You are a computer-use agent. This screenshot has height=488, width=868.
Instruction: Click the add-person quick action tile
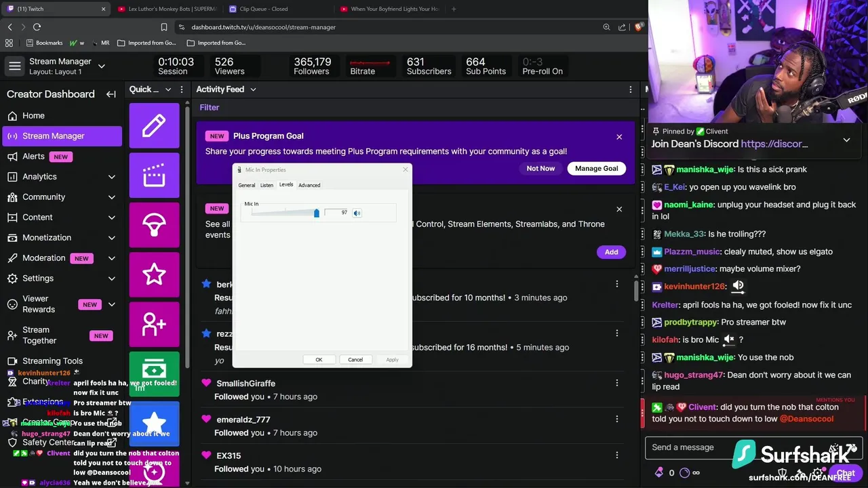pyautogui.click(x=154, y=325)
